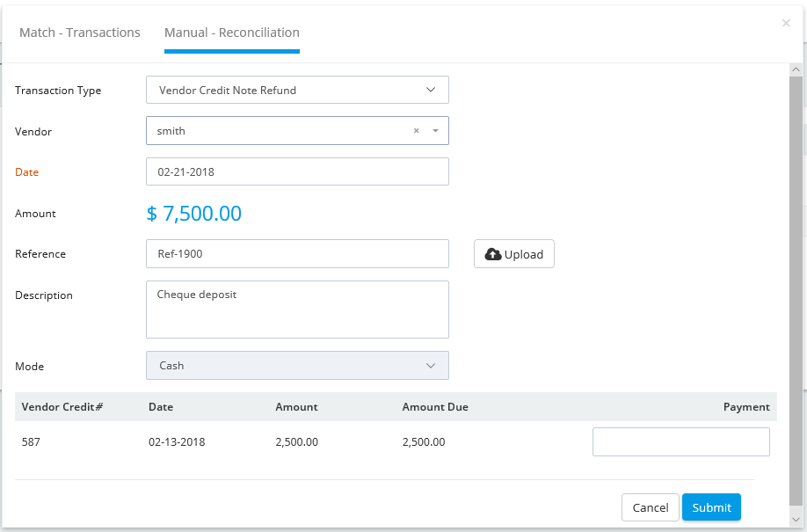The image size is (807, 532).
Task: Switch to Match - Transactions tab
Action: 80,33
